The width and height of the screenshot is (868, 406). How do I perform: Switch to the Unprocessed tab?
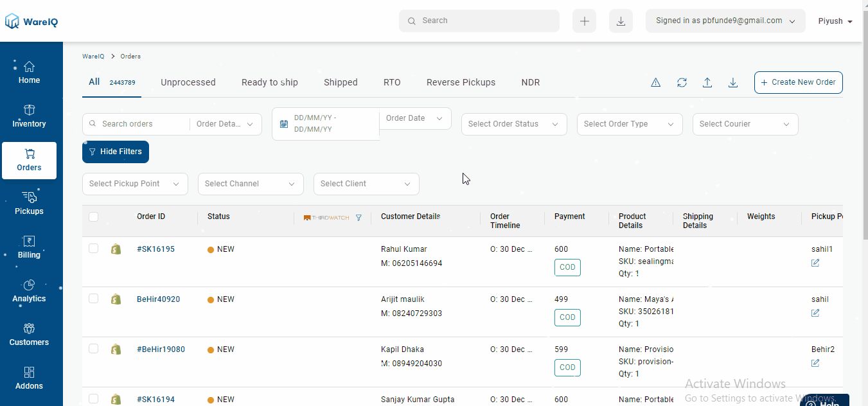click(188, 82)
